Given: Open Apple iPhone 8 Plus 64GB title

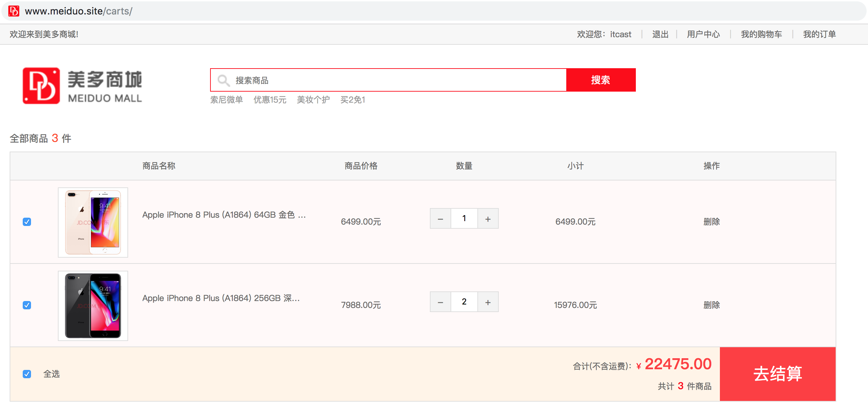Looking at the screenshot, I should click(x=224, y=215).
